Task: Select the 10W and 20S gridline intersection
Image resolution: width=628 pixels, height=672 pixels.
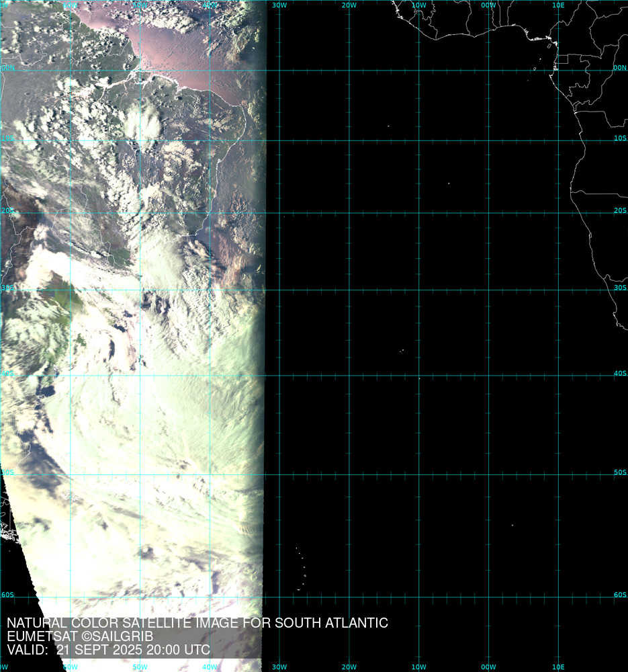Action: (419, 213)
